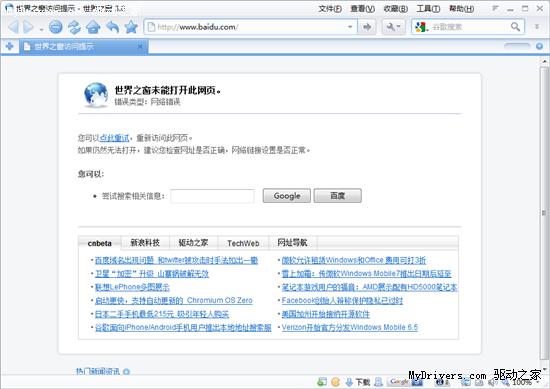Click user figure icon in status bar

378,382
